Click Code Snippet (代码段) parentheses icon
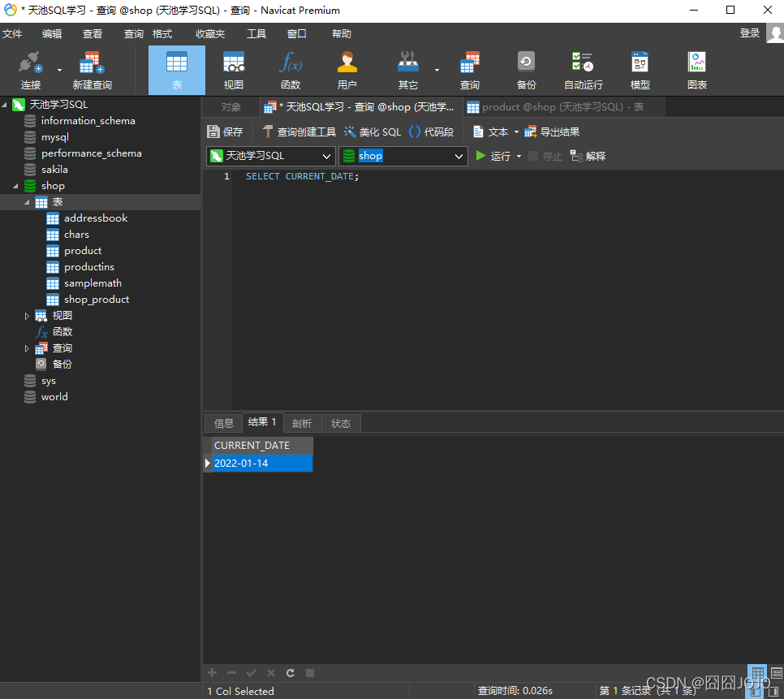This screenshot has width=784, height=699. [415, 132]
